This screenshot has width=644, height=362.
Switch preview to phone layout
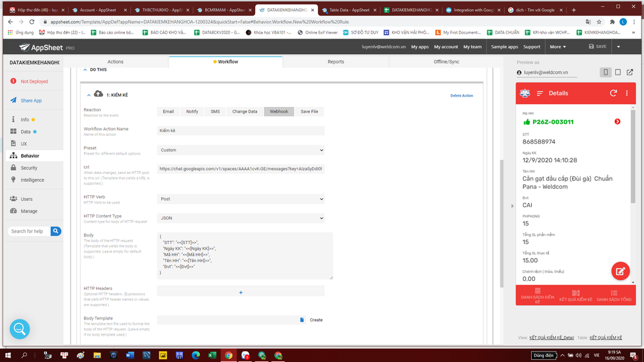click(605, 72)
